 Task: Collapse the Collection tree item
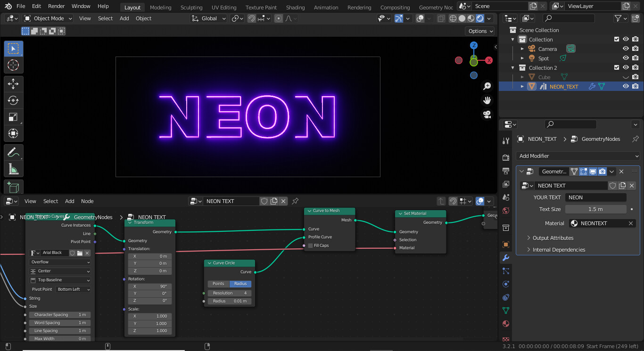(512, 40)
